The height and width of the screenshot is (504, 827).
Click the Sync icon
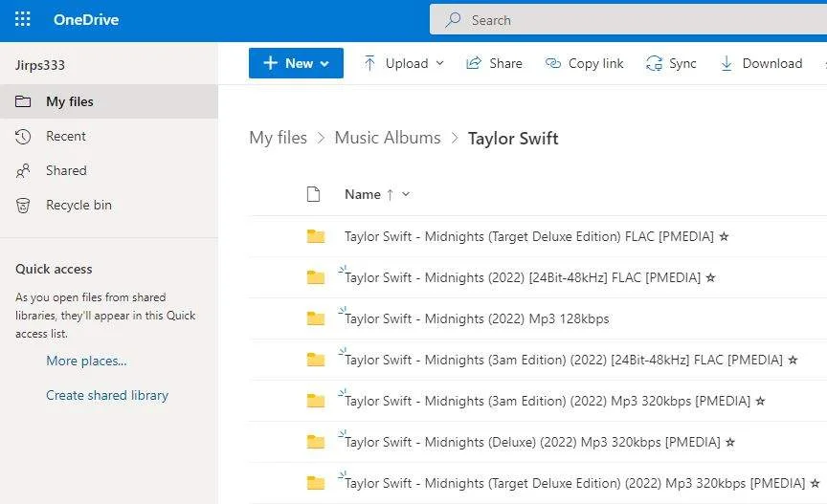(x=654, y=63)
